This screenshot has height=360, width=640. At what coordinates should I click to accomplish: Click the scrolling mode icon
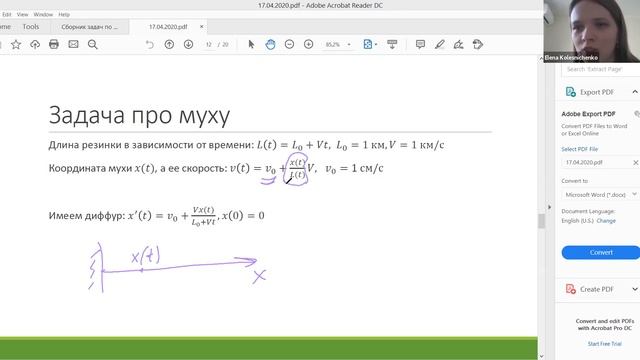tap(392, 44)
